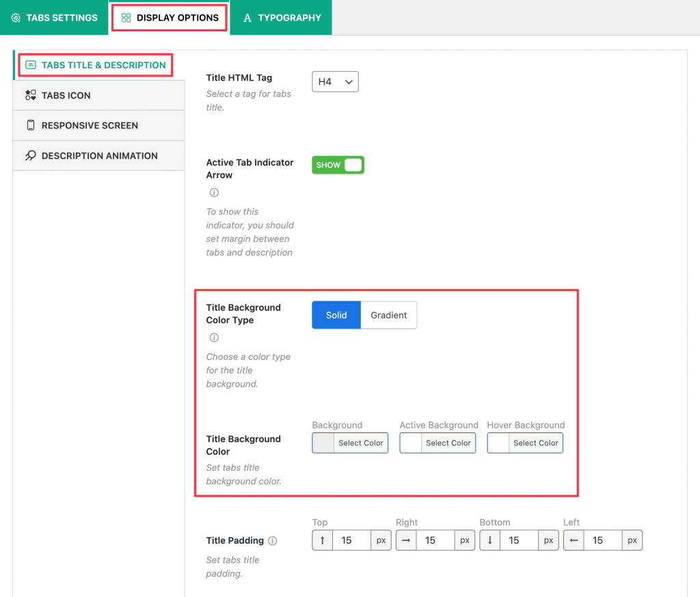Open the Responsive Screen section
Viewport: 700px width, 597px height.
pyautogui.click(x=99, y=126)
